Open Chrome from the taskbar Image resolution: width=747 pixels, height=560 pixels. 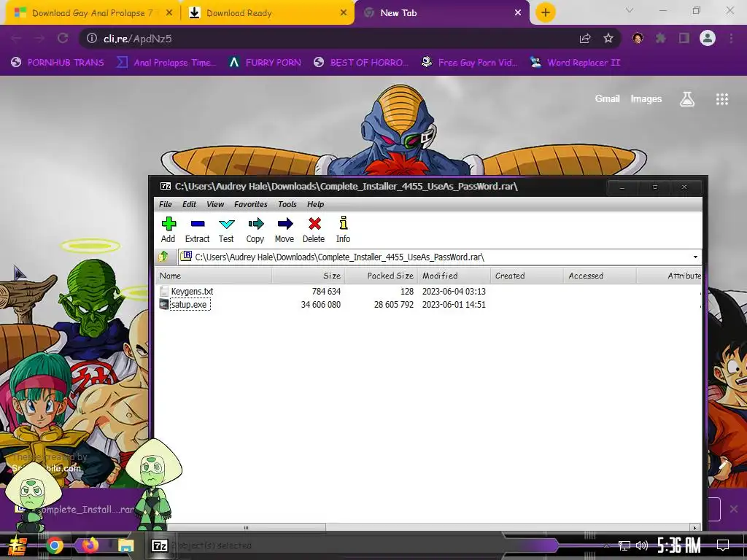pyautogui.click(x=54, y=545)
